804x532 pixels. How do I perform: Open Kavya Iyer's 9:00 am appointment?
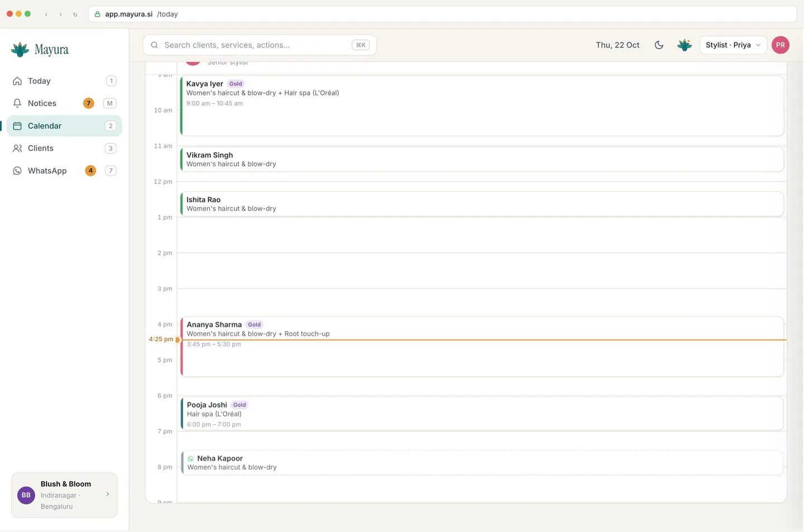[x=482, y=106]
